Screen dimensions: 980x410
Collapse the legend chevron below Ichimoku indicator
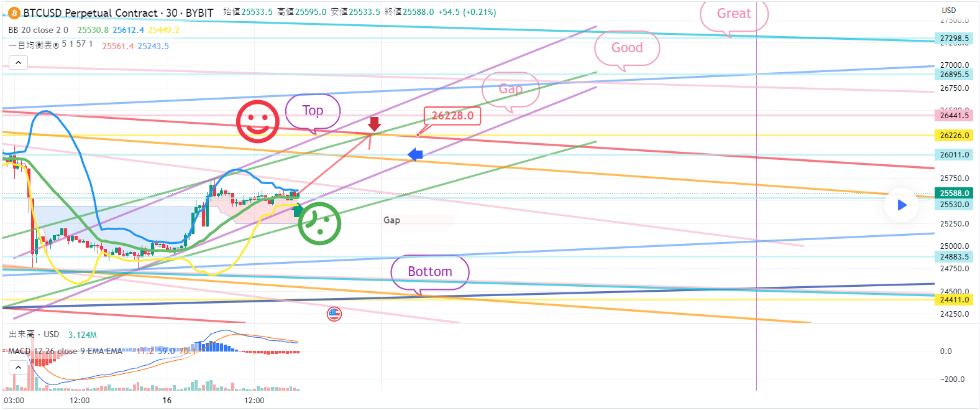18,62
